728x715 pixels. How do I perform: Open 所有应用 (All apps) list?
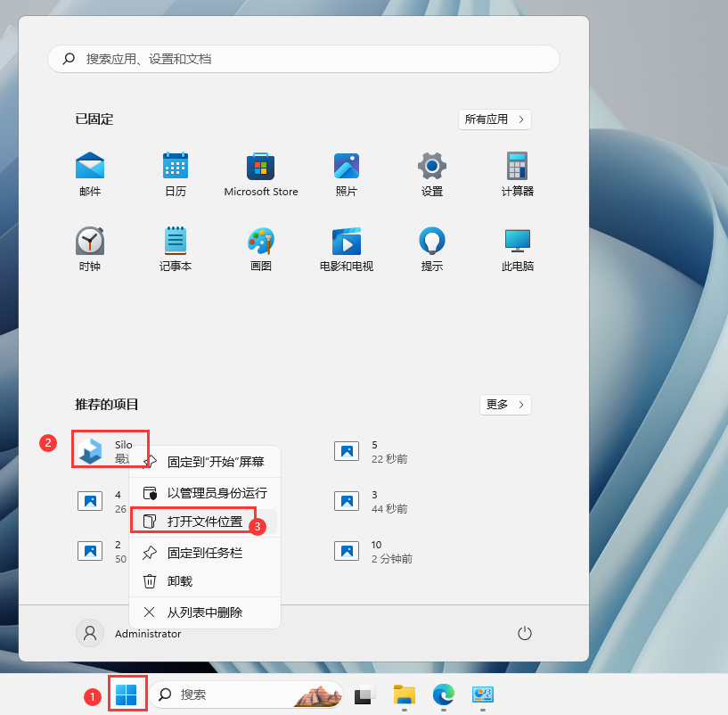[x=495, y=119]
